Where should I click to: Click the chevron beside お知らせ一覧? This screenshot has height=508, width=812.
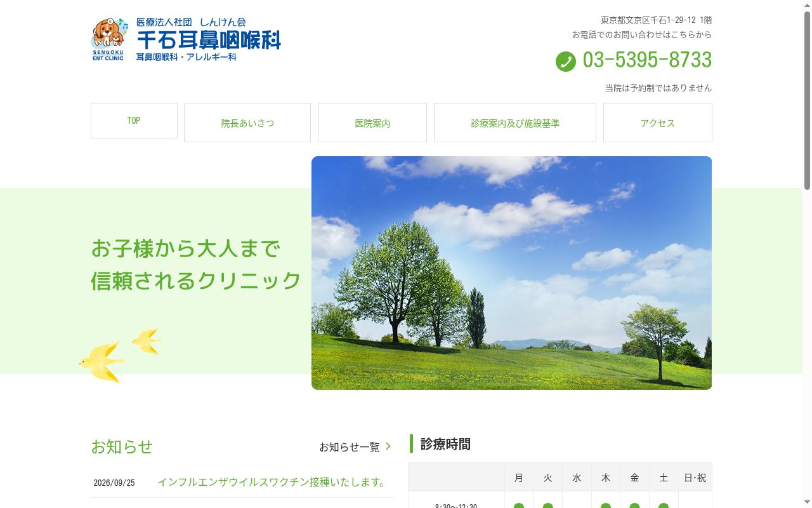click(388, 446)
